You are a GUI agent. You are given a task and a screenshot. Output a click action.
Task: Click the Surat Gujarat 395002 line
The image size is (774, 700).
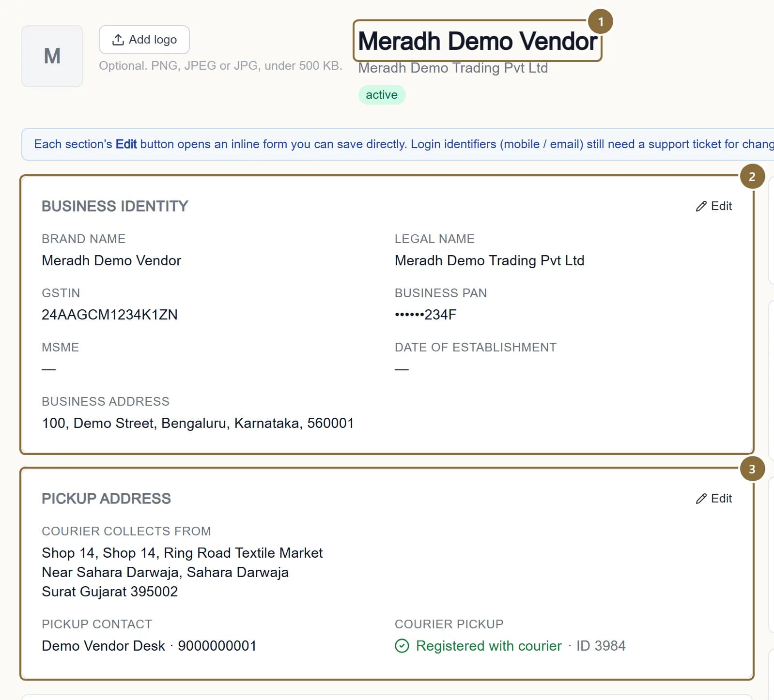click(109, 592)
